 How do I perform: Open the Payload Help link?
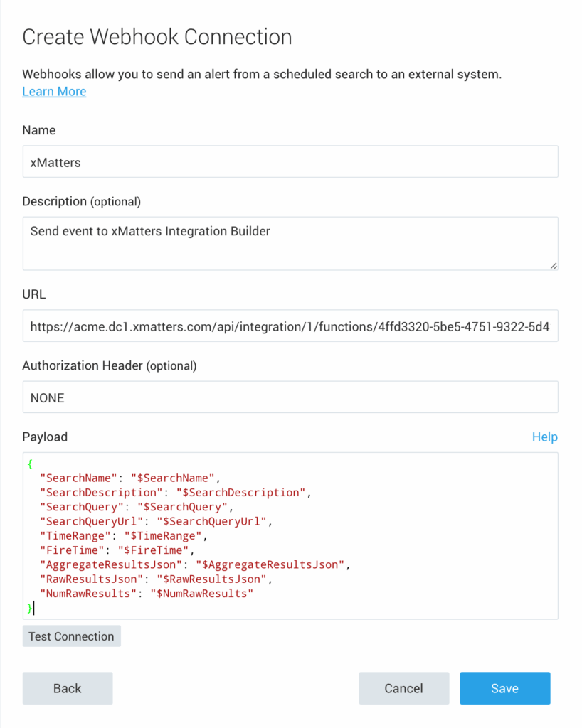point(545,437)
